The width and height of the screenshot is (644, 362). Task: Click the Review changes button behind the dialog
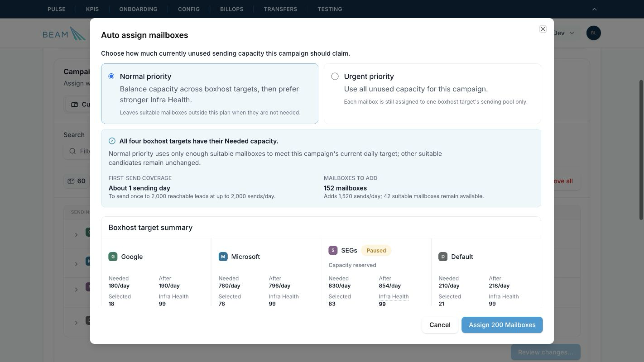pos(546,352)
